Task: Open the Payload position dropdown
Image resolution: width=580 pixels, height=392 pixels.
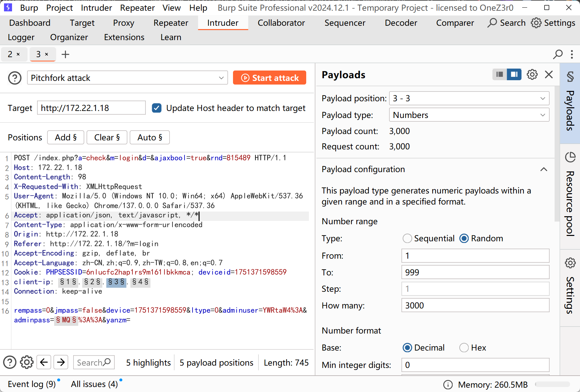Action: coord(469,98)
